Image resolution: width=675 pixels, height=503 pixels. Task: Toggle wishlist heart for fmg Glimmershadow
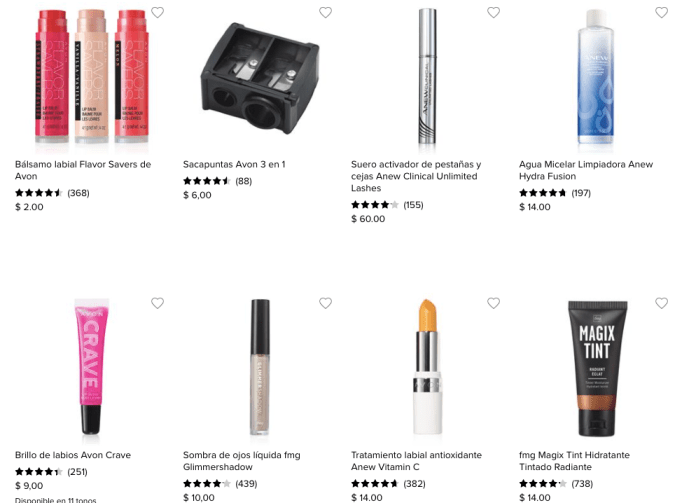pyautogui.click(x=325, y=303)
